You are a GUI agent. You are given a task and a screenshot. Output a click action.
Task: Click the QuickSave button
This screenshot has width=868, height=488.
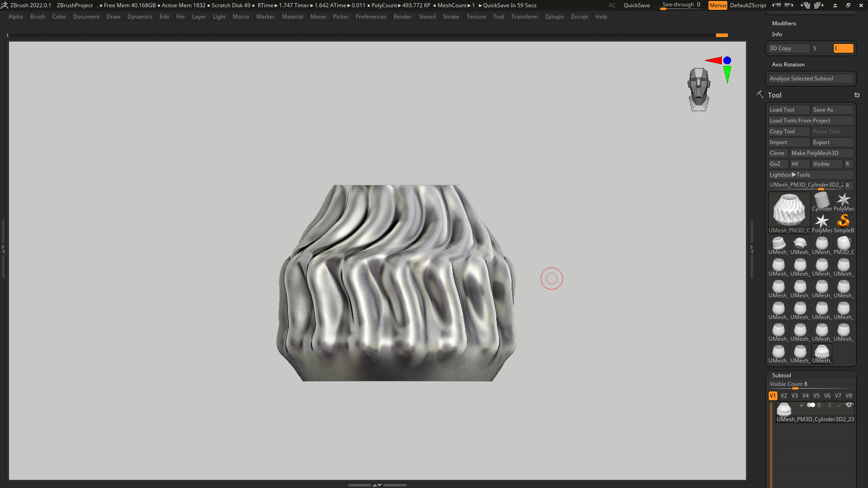[x=637, y=5]
